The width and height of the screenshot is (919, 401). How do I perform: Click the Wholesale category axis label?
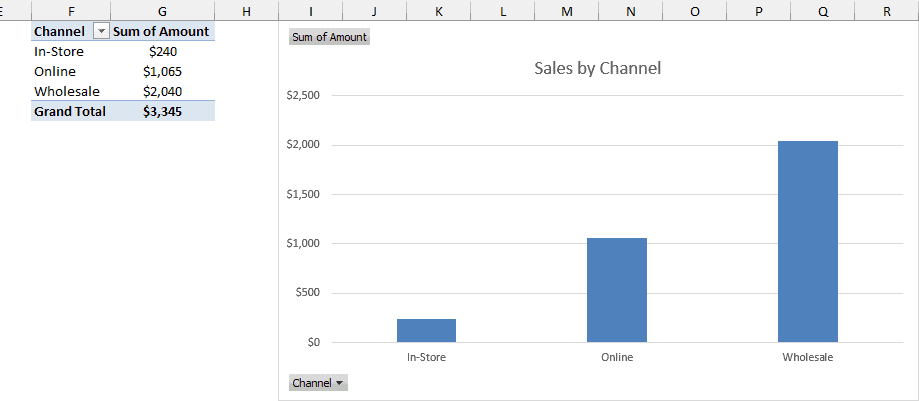(x=808, y=356)
